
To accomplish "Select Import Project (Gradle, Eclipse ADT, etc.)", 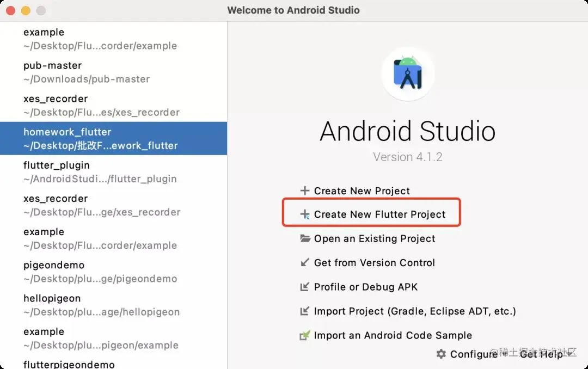I will (415, 311).
